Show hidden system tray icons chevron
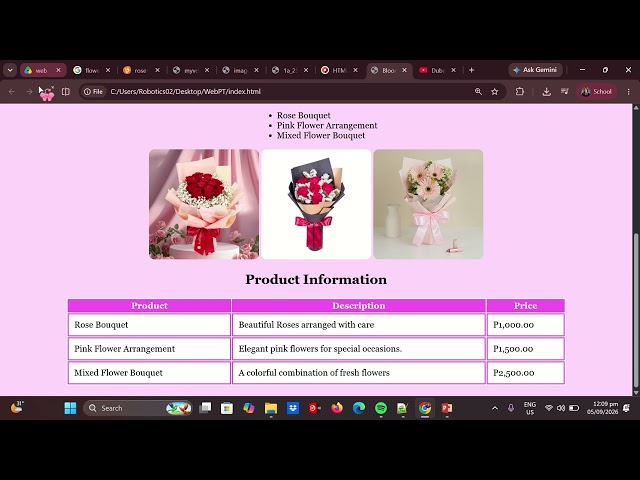640x480 pixels. coord(495,408)
